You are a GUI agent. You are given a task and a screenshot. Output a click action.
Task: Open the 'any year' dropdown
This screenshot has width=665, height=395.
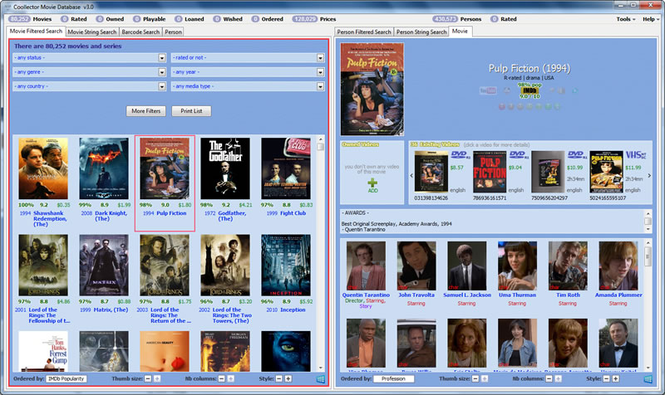320,72
